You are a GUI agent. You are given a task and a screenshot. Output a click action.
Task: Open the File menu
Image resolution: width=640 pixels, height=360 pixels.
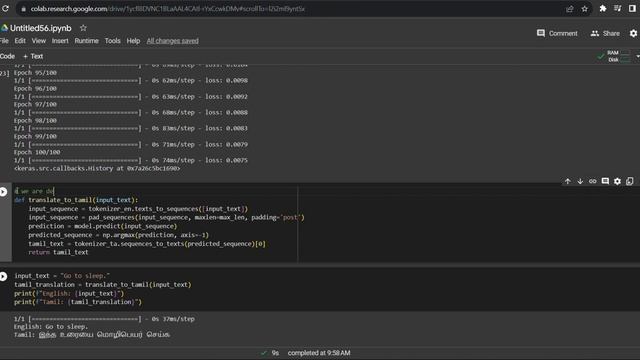point(4,41)
